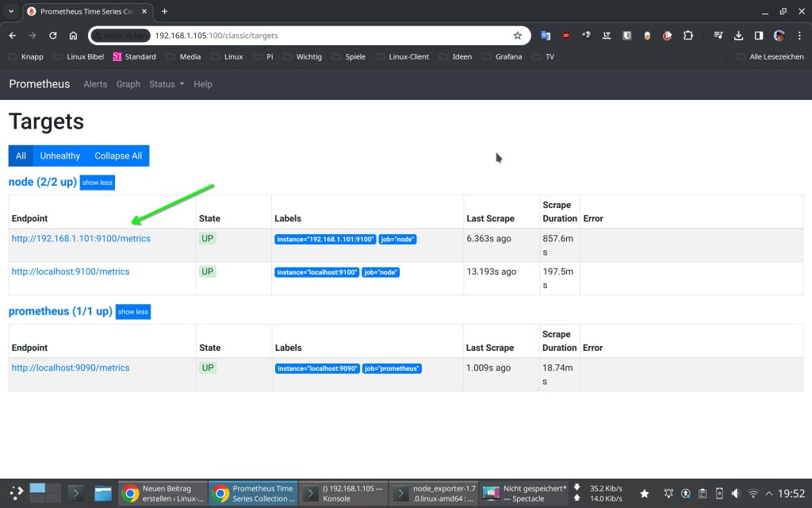This screenshot has height=508, width=812.
Task: Open the Bitwarden shield extension
Action: 626,36
